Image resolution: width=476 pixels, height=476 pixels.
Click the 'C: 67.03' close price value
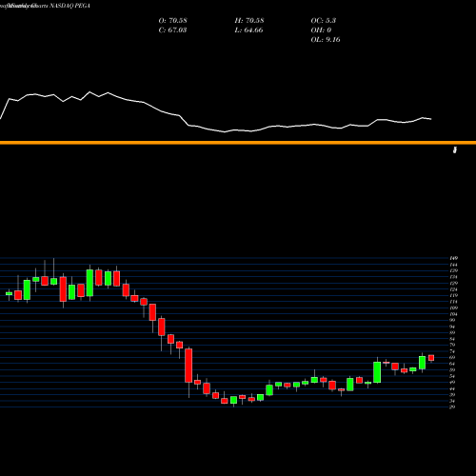[172, 30]
